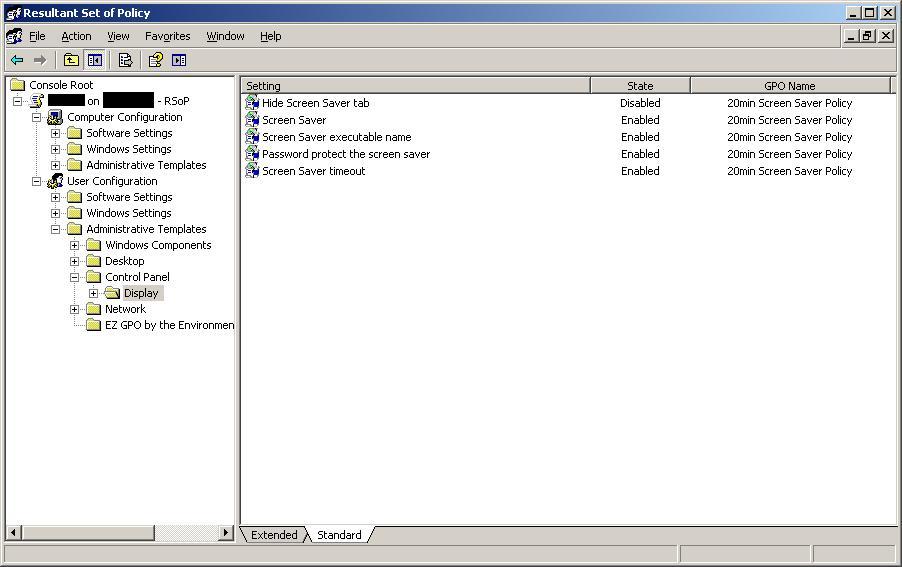902x567 pixels.
Task: Click the tree pane horizontal scrollbar thumb
Action: click(x=88, y=533)
